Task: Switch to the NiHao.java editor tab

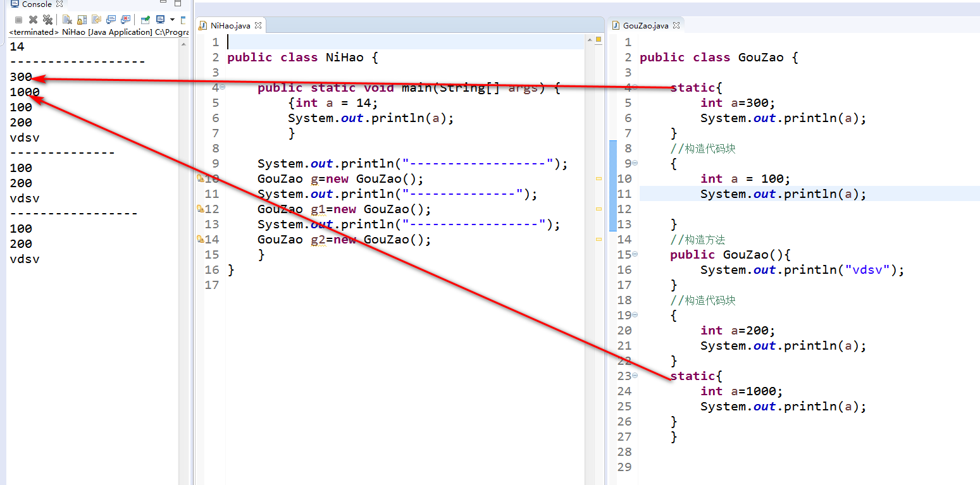Action: click(230, 25)
